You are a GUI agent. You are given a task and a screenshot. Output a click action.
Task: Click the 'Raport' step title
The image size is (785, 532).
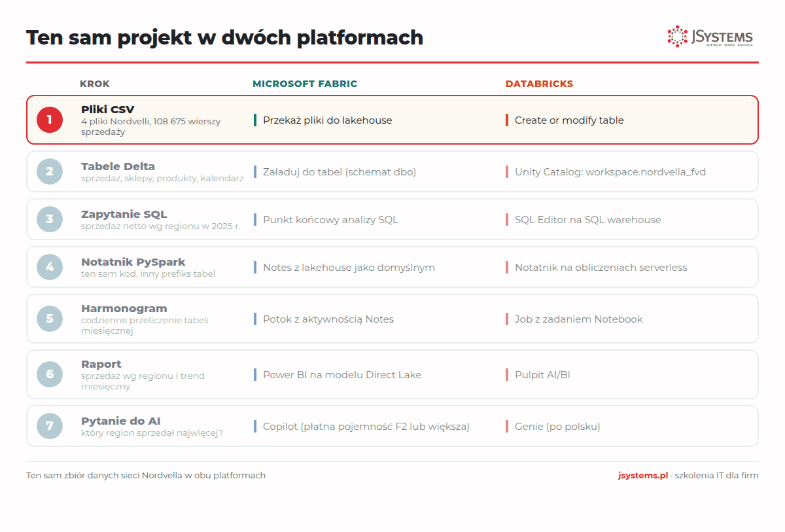pyautogui.click(x=101, y=364)
